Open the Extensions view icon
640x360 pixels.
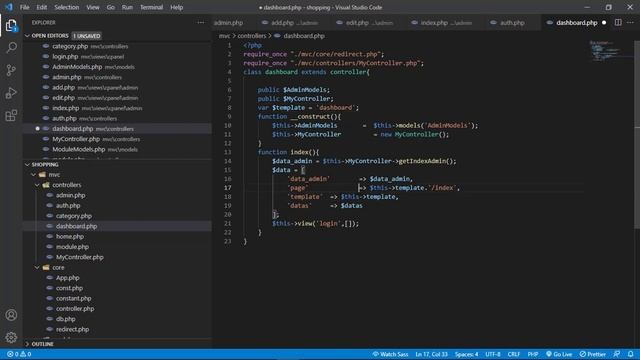click(11, 116)
